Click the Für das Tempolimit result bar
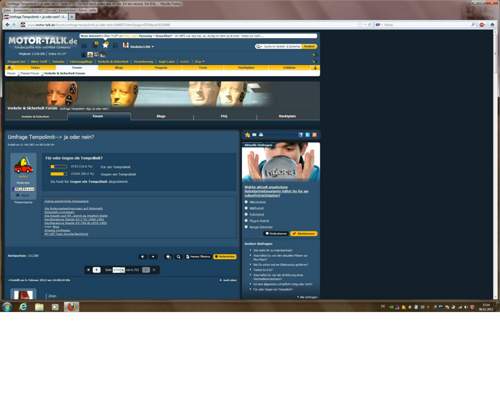Viewport: 500px width, 416px height. [59, 166]
